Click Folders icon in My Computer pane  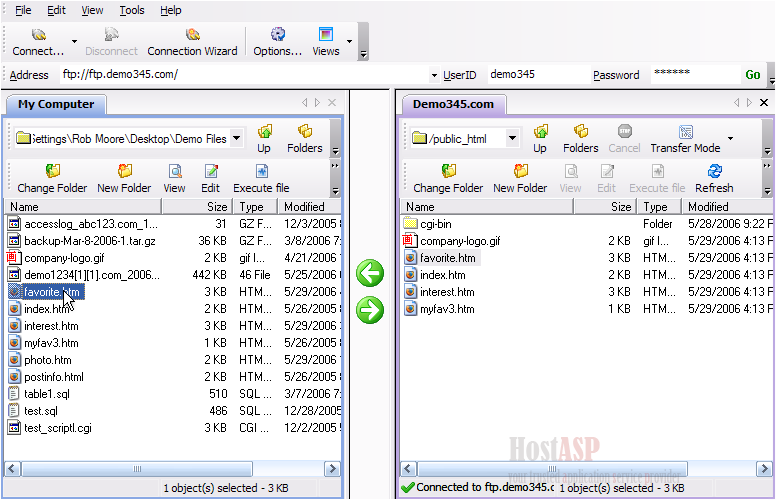[305, 139]
